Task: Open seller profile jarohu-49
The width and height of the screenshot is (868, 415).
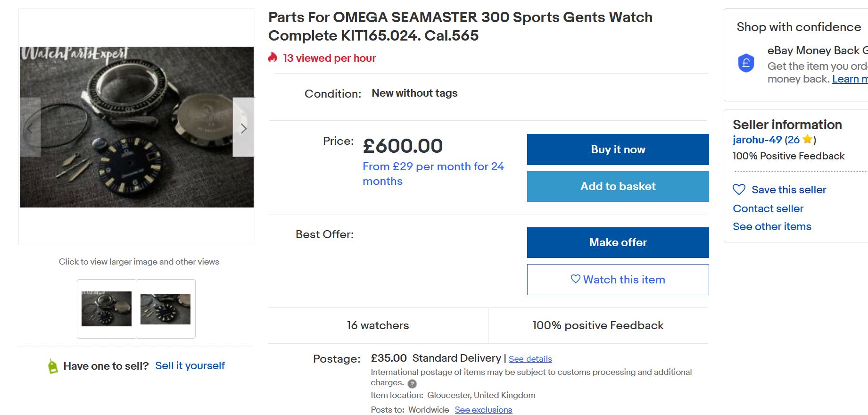Action: coord(757,140)
